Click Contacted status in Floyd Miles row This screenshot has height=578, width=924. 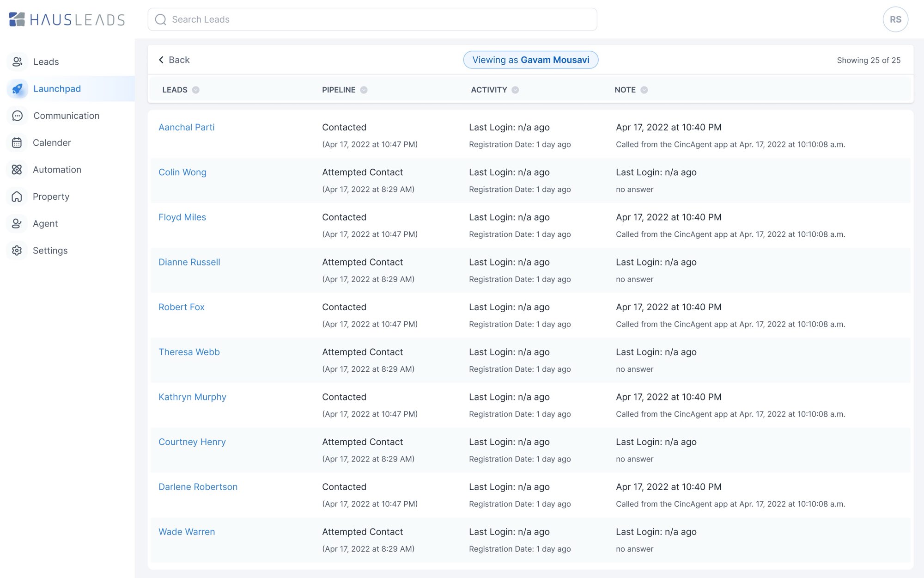[344, 217]
